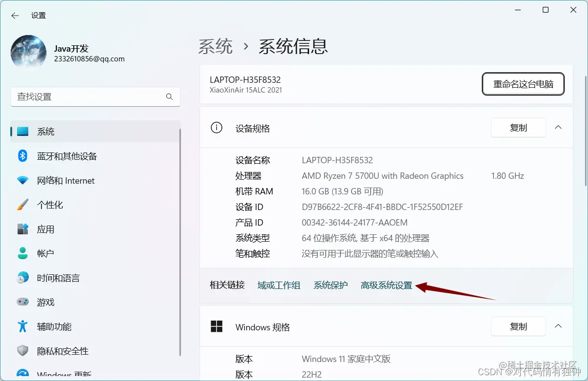Click the main page vertical scrollbar

(585, 131)
